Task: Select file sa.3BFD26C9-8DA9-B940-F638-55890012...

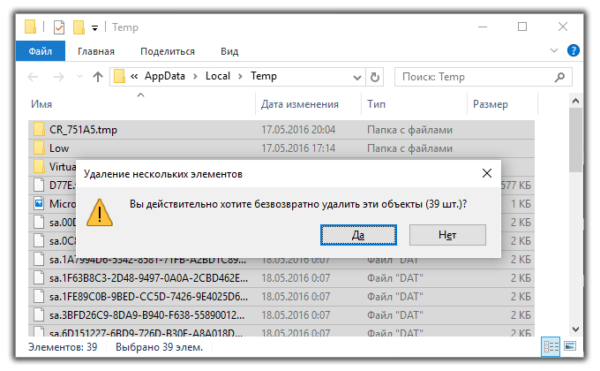Action: coord(281,315)
